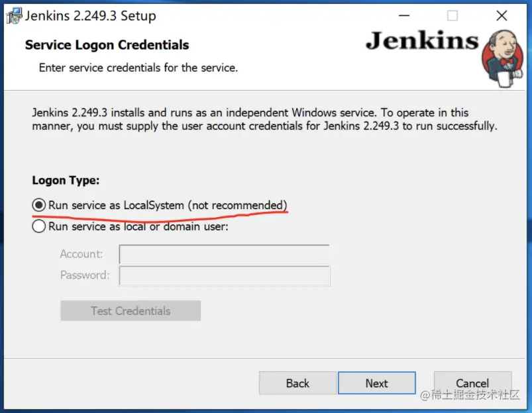Click the Jenkins wordmark text in header
532x413 pixels.
(422, 41)
